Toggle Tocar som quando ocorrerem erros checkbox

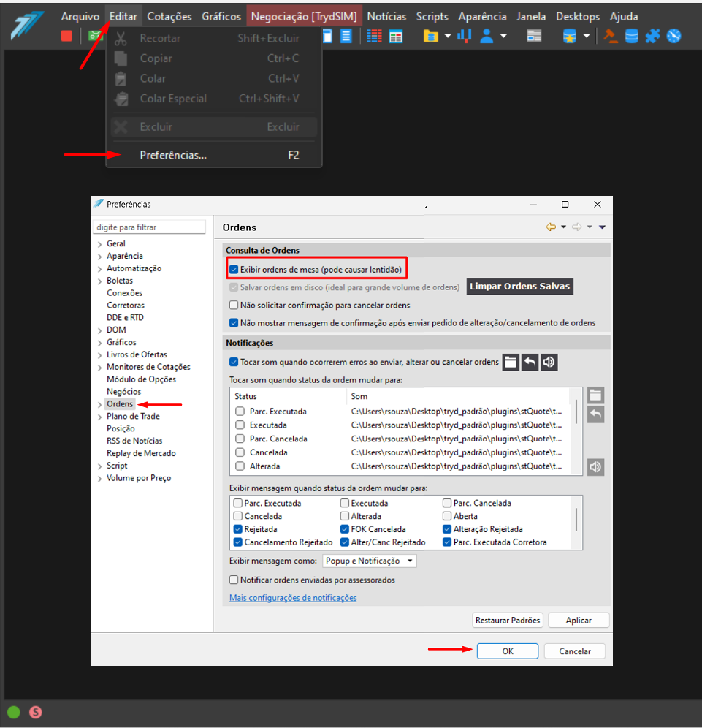click(234, 362)
